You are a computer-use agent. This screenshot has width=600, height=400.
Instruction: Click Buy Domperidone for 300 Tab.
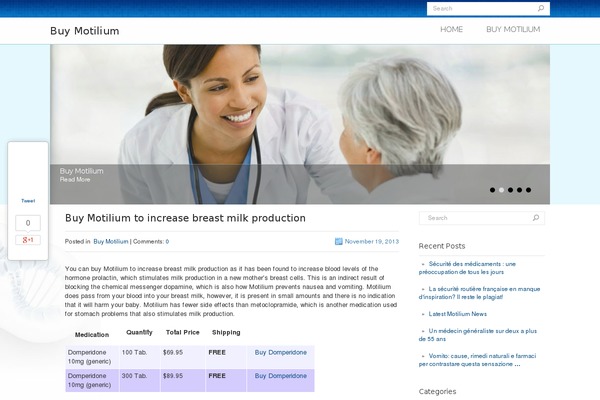pyautogui.click(x=281, y=376)
